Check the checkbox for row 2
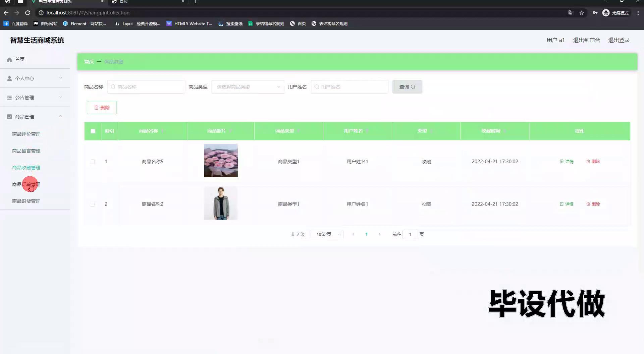 pos(92,204)
